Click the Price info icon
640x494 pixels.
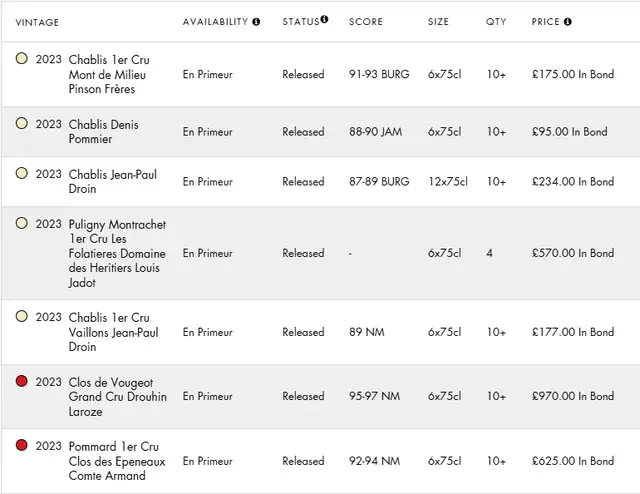coord(568,22)
